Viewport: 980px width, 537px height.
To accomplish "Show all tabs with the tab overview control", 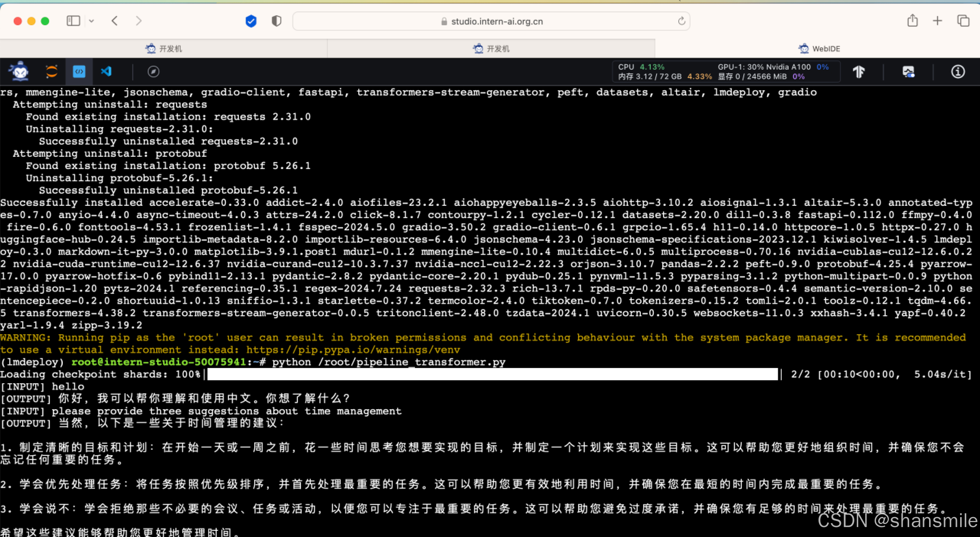I will tap(963, 21).
